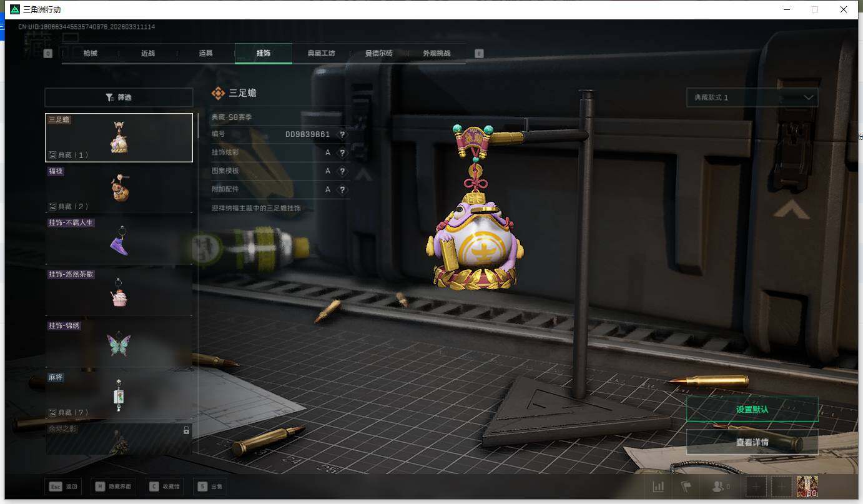Show help for 附加配件 rating
Screen dimensions: 863x504
[x=342, y=189]
